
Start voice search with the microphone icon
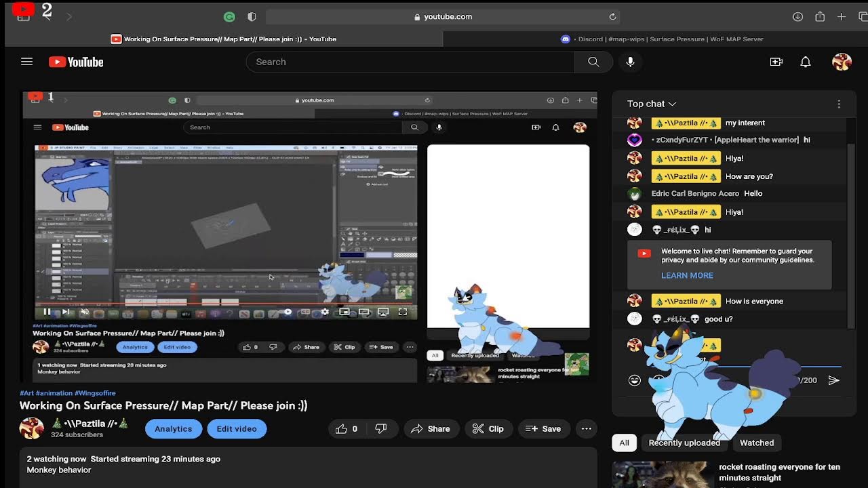tap(630, 62)
